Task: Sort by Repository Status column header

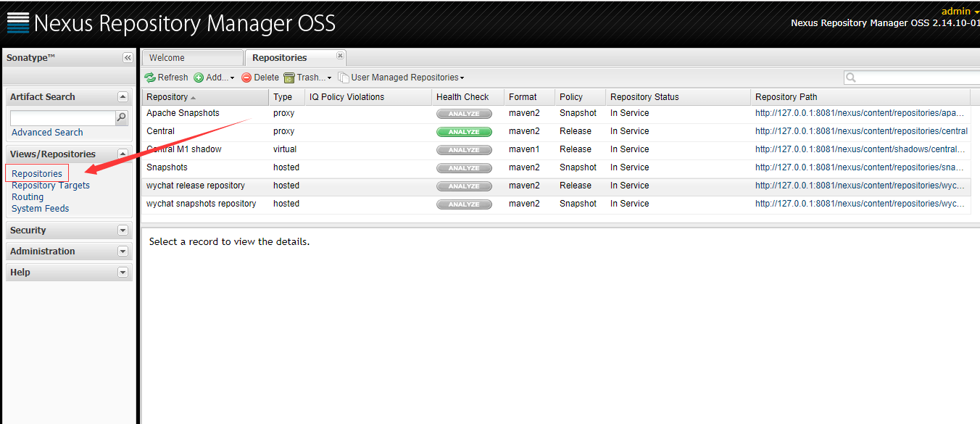Action: [678, 97]
